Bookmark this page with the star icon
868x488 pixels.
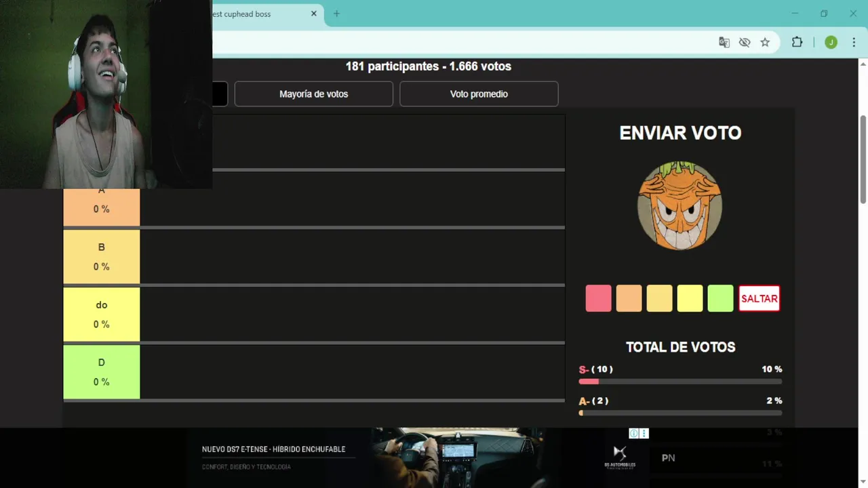pos(765,42)
